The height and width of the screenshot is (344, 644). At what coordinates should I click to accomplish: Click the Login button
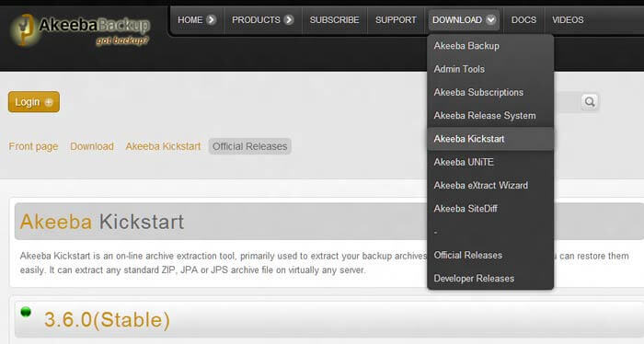(x=34, y=102)
